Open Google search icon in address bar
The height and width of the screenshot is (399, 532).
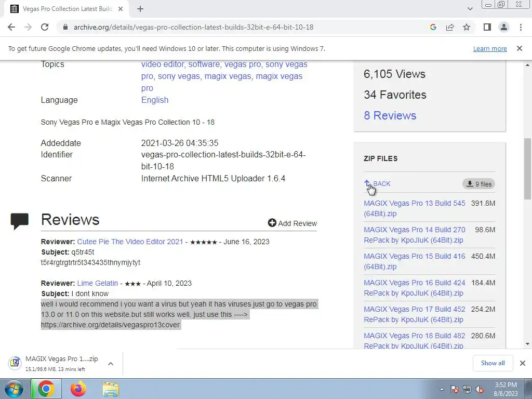433,27
